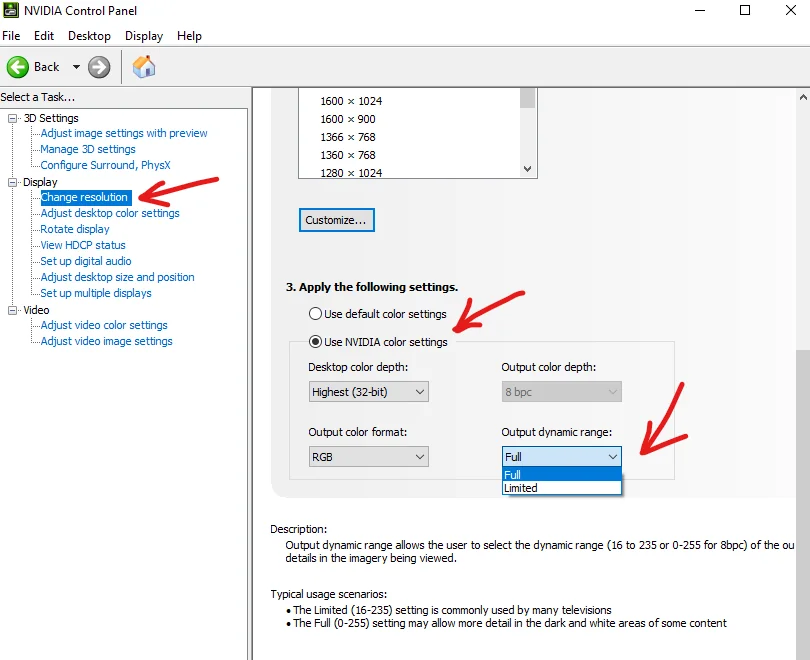Click the Customize... button
Screen dimensions: 810x660
click(x=336, y=220)
